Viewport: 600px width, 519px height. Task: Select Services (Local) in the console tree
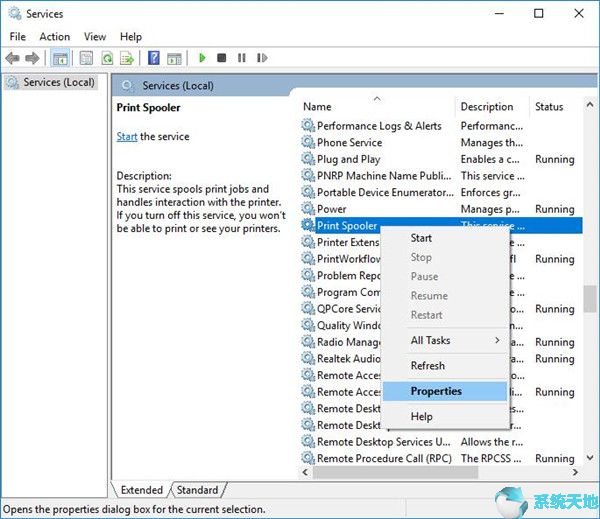[x=51, y=82]
